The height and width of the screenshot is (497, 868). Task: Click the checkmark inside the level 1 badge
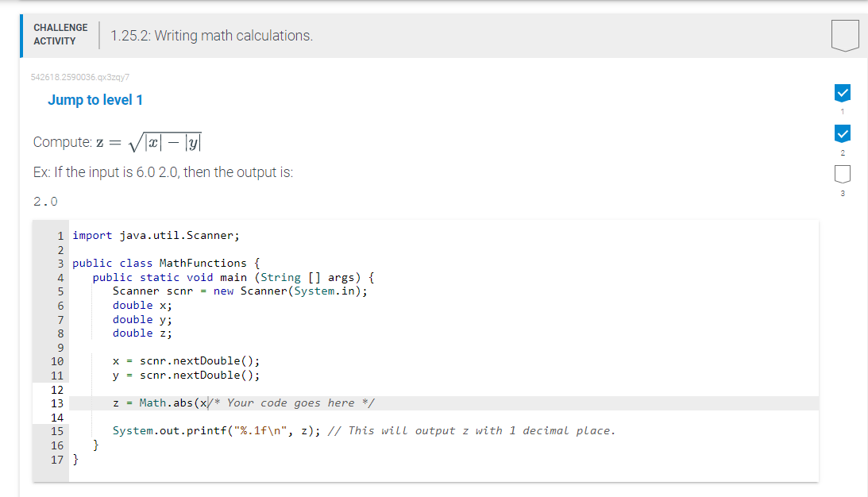(843, 92)
